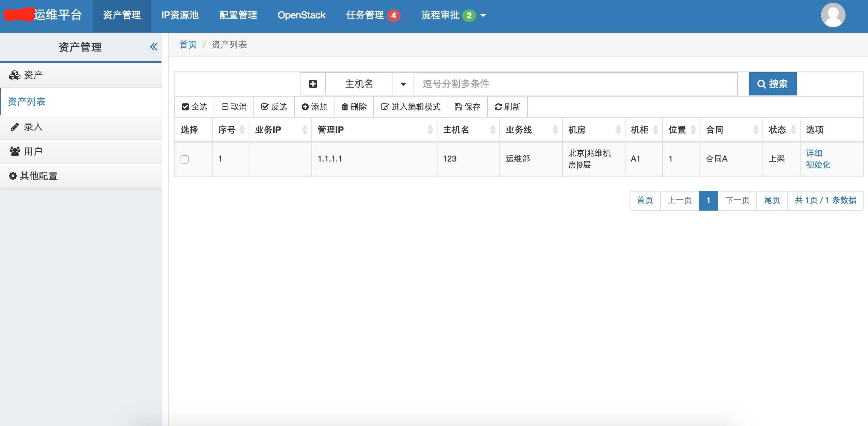Click the 选择 column header
This screenshot has height=426, width=868.
pos(193,130)
